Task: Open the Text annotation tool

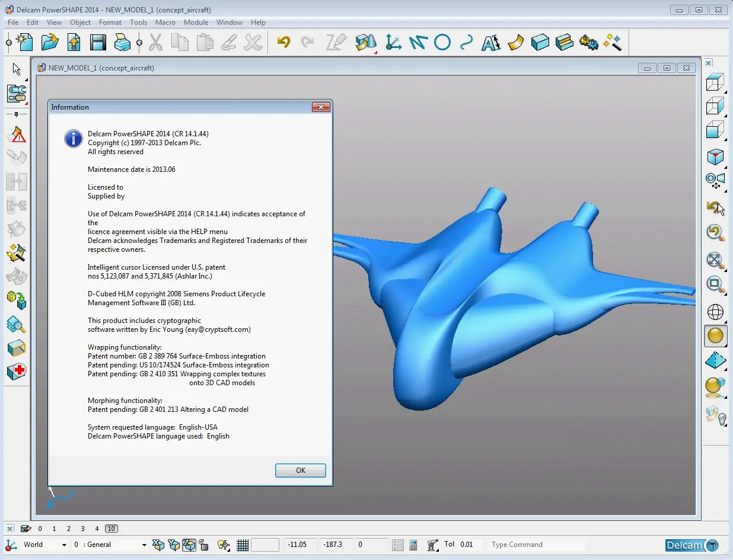Action: pos(491,42)
